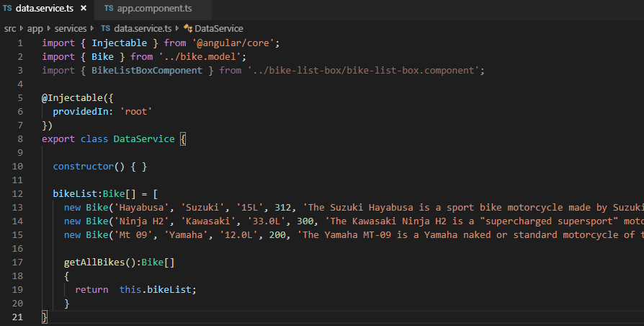Open the DataService symbol breadcrumb
This screenshot has width=644, height=326.
point(219,28)
